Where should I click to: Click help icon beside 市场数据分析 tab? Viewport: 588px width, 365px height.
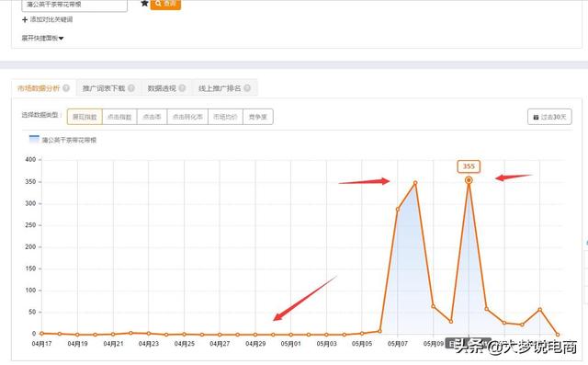click(x=66, y=88)
